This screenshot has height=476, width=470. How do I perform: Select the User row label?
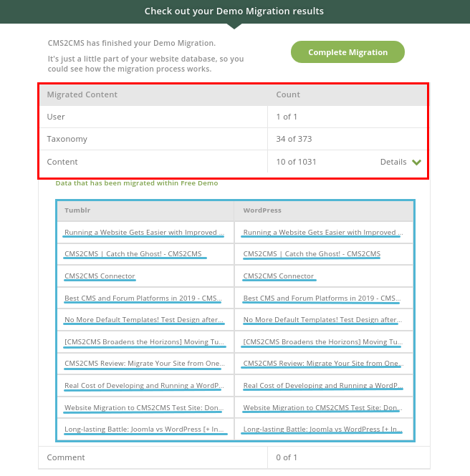pos(56,117)
